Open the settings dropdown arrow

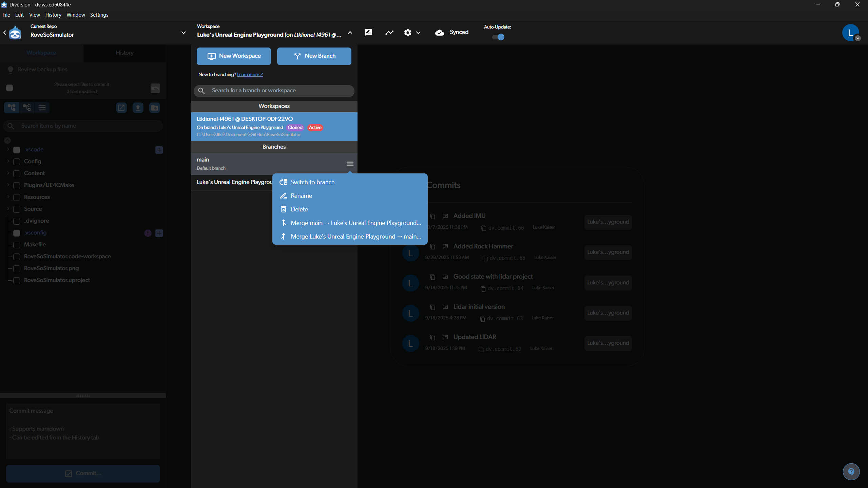[419, 33]
